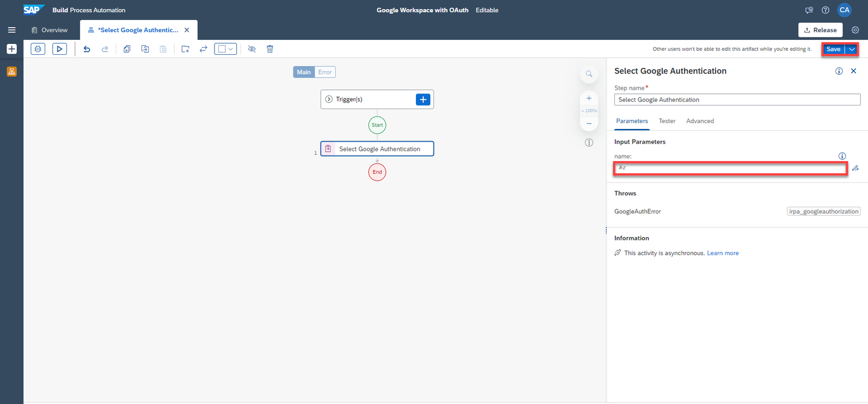Delete selected step with trash icon
Screen dimensions: 868x404
270,49
